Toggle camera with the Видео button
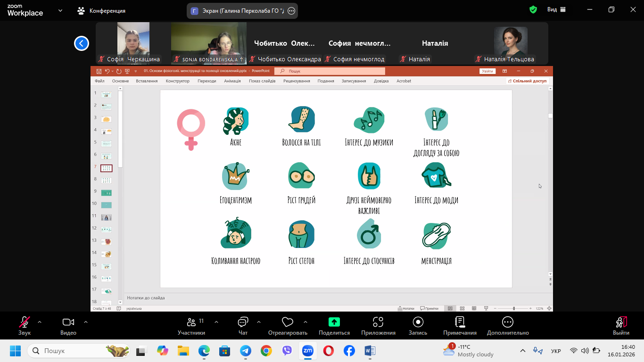This screenshot has width=644, height=362. [68, 322]
